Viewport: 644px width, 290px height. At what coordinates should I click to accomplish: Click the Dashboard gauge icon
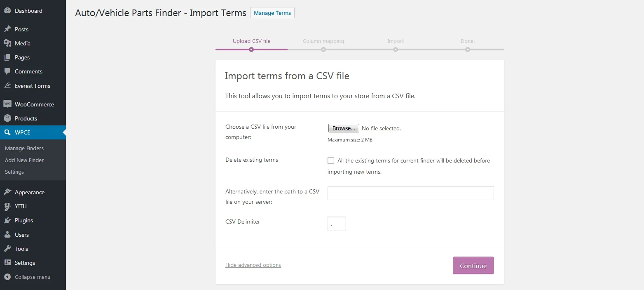tap(7, 11)
